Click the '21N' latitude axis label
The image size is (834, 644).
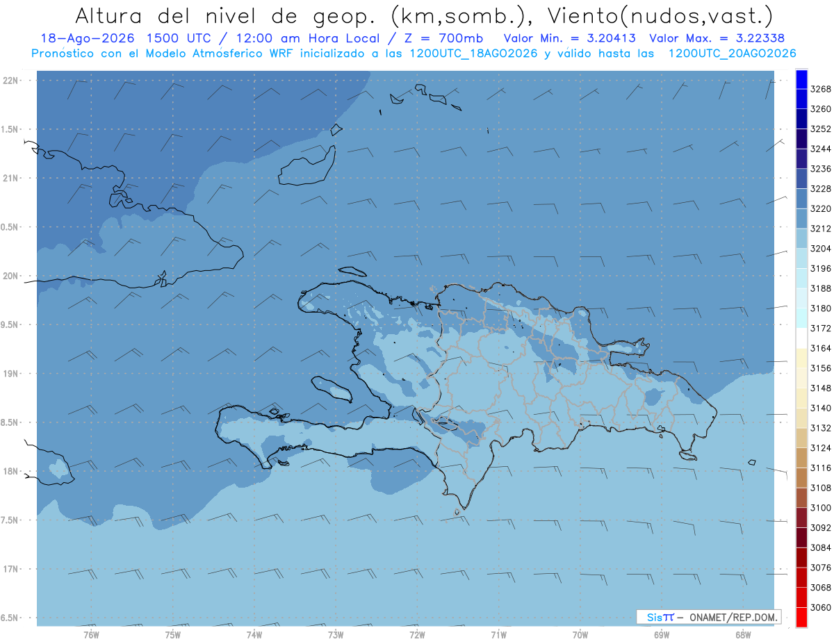coord(11,178)
